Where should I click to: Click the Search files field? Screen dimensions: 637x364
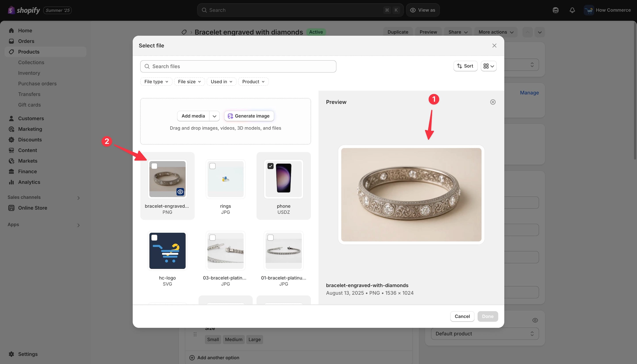(x=238, y=66)
